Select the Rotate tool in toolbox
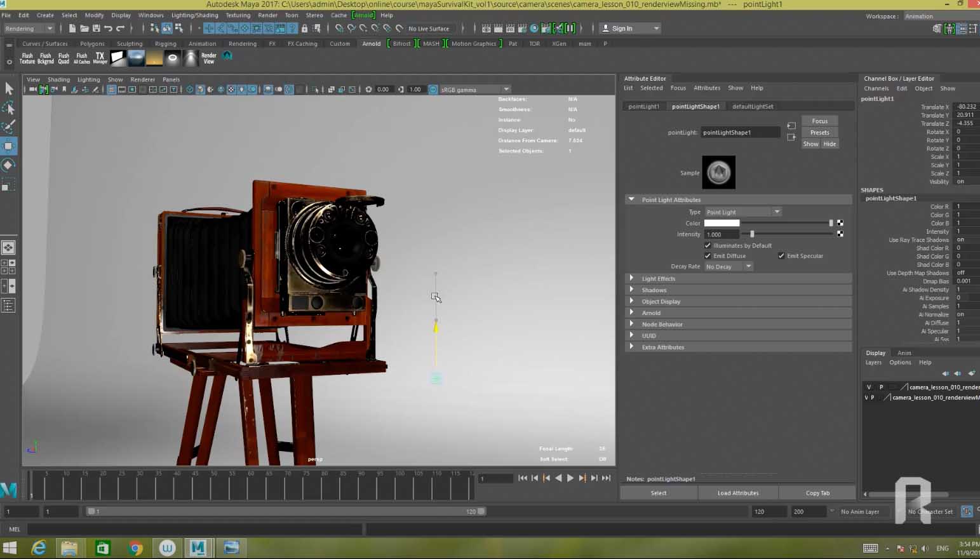The width and height of the screenshot is (980, 559). pos(8,165)
